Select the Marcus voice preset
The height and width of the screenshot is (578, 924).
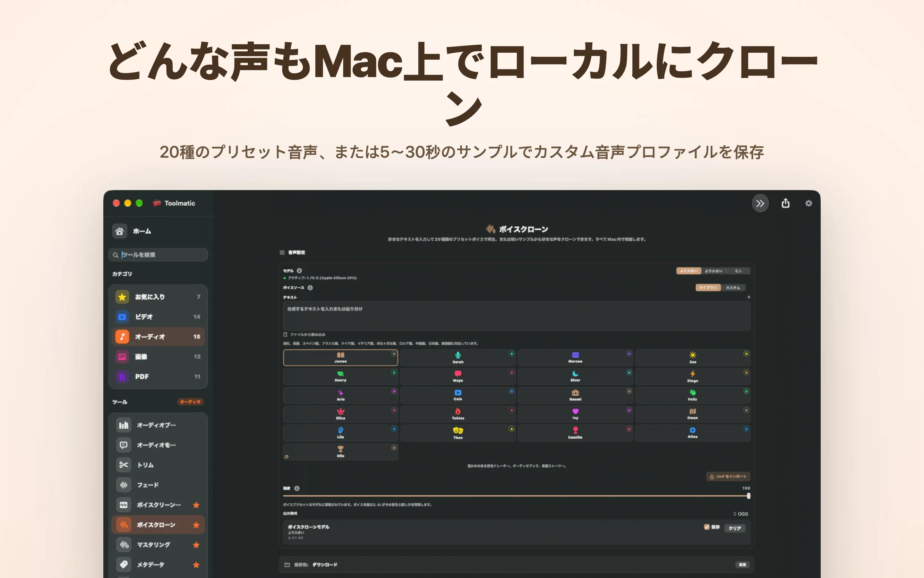pyautogui.click(x=575, y=357)
